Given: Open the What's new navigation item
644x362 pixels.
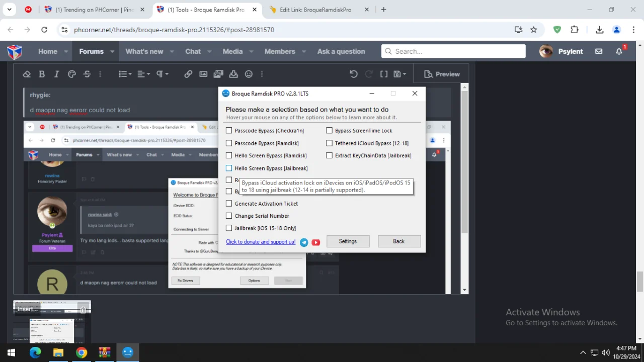Looking at the screenshot, I should (x=144, y=51).
